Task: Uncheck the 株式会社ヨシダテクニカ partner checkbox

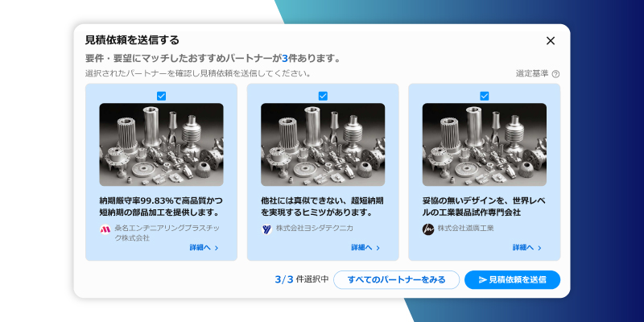Action: [x=323, y=96]
